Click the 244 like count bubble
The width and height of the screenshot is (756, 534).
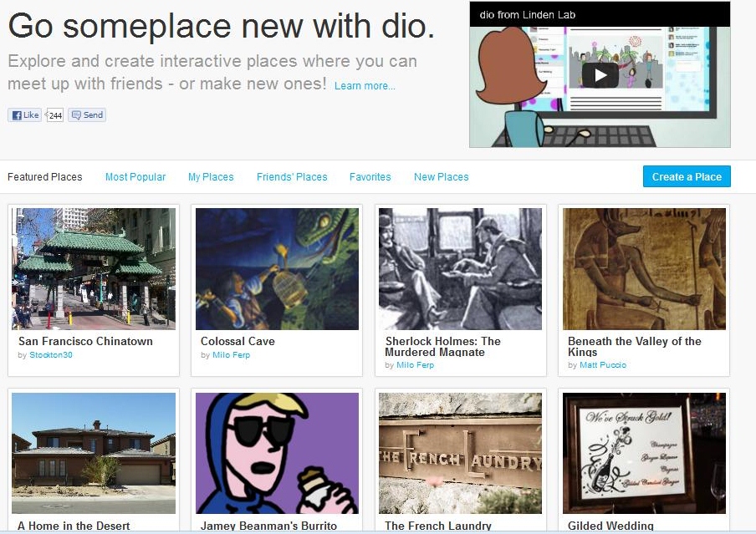coord(55,115)
